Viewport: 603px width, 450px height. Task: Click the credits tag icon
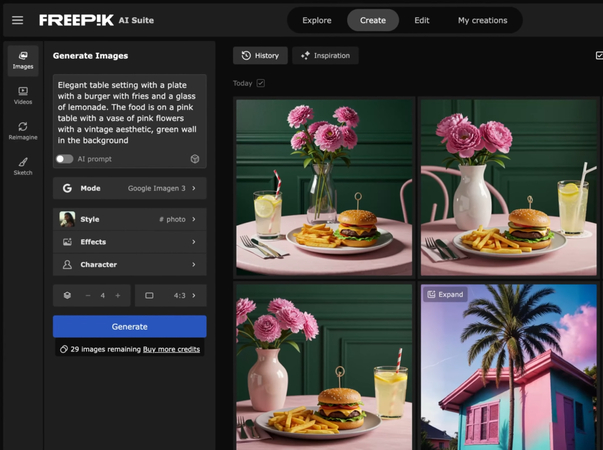(x=64, y=349)
